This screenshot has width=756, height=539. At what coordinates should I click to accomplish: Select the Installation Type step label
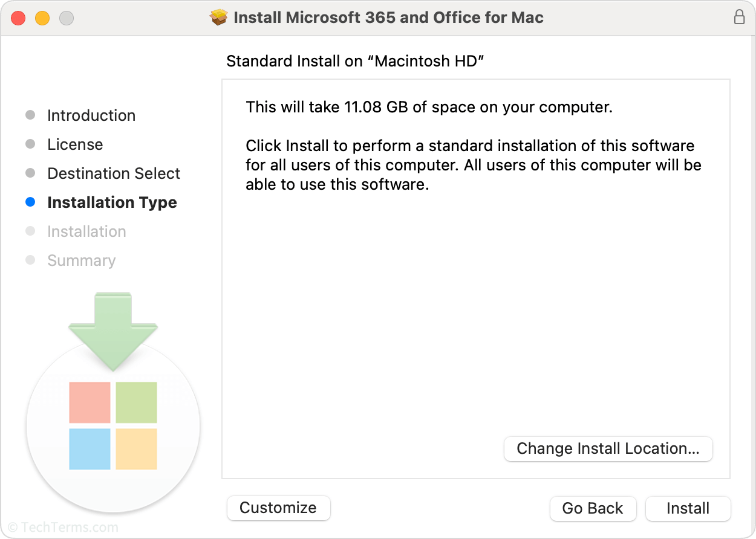tap(112, 202)
